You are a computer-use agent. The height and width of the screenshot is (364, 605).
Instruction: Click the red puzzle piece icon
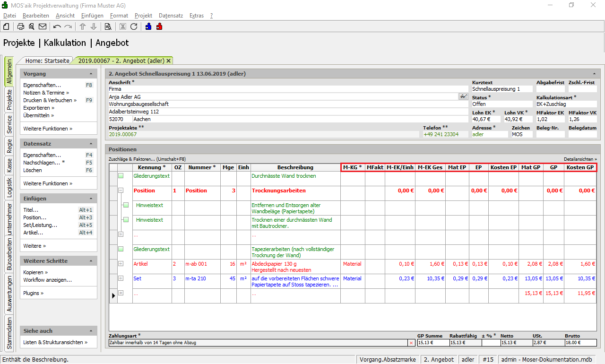(x=159, y=26)
